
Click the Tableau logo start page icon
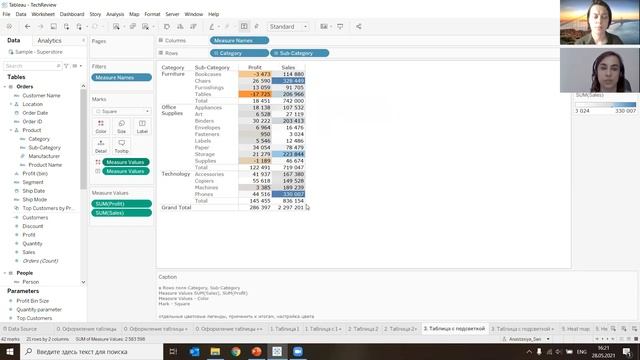coord(9,27)
